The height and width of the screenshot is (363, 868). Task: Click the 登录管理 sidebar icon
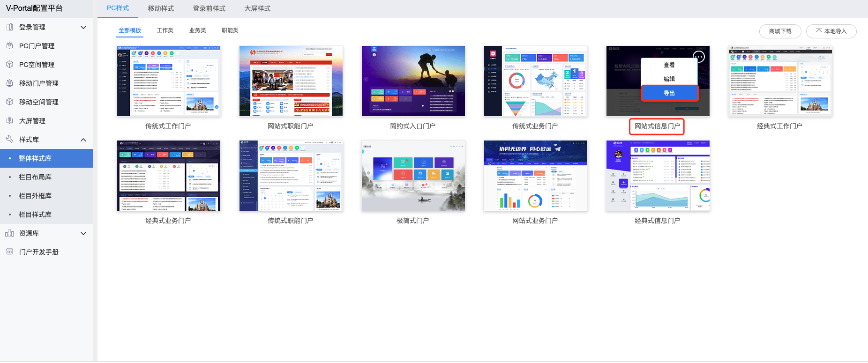(9, 27)
